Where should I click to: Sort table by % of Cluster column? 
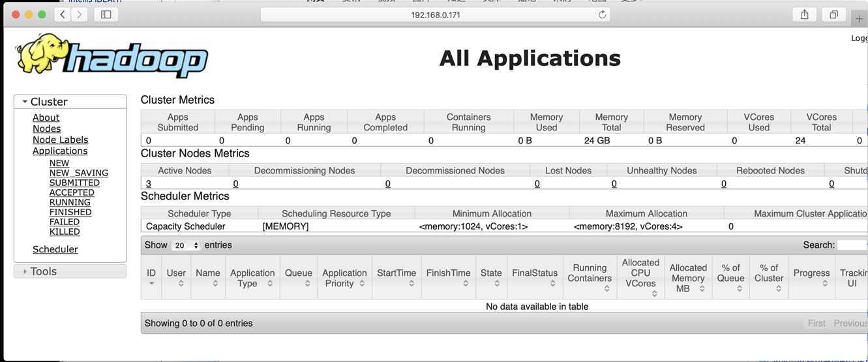769,277
